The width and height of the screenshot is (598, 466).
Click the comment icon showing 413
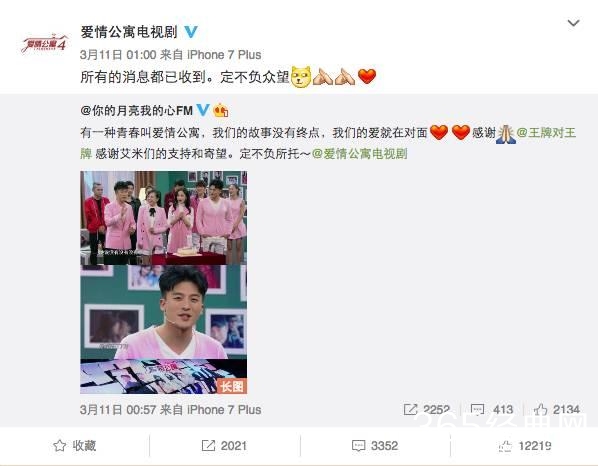click(x=477, y=410)
